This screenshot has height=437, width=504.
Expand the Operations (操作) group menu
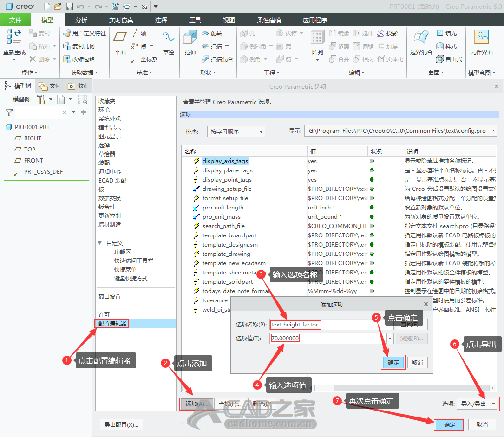point(30,72)
